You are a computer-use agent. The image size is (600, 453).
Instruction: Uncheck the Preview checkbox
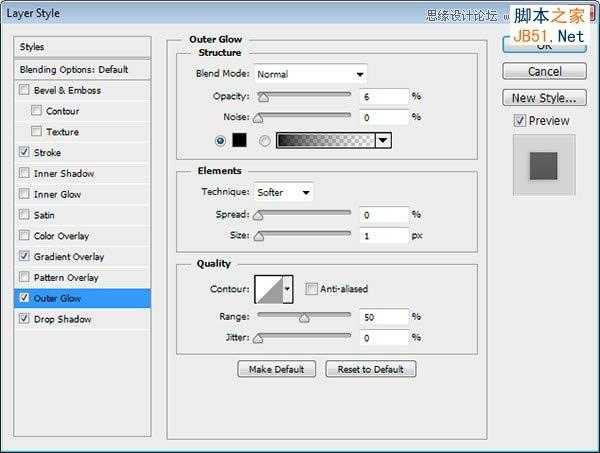pyautogui.click(x=520, y=121)
